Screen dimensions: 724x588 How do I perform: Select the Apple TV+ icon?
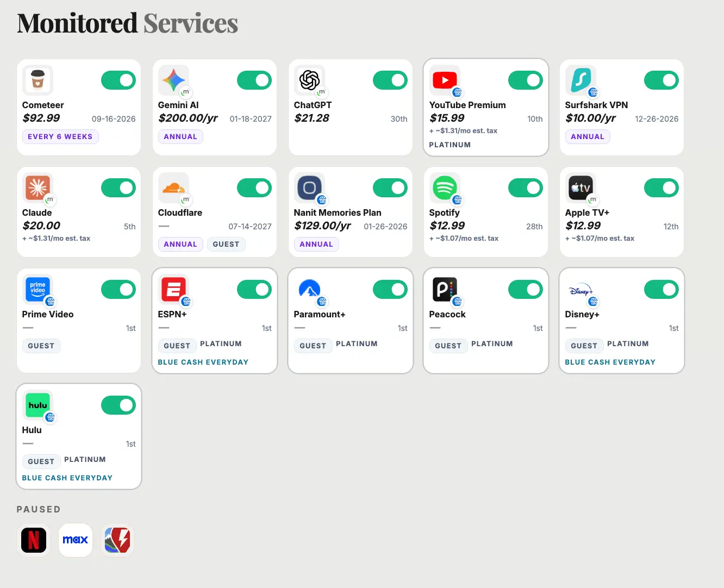pyautogui.click(x=581, y=188)
